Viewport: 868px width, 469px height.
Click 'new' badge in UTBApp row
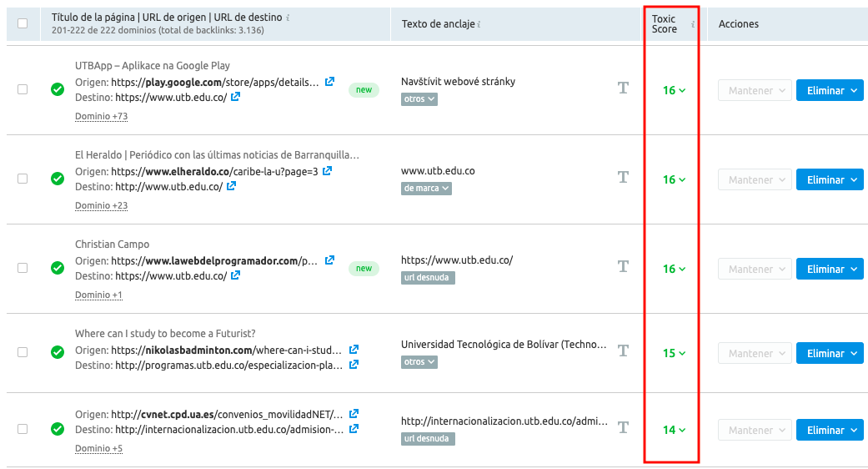[x=364, y=89]
